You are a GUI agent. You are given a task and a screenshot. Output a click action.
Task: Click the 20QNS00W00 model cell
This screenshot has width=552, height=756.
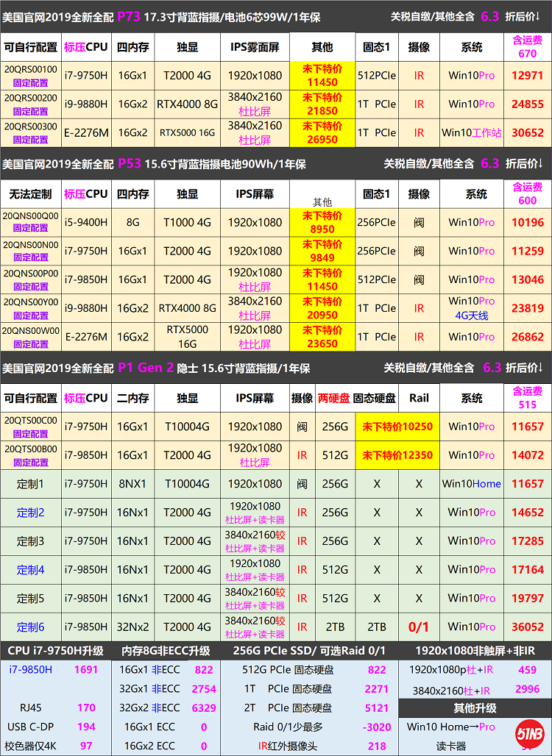pyautogui.click(x=31, y=337)
